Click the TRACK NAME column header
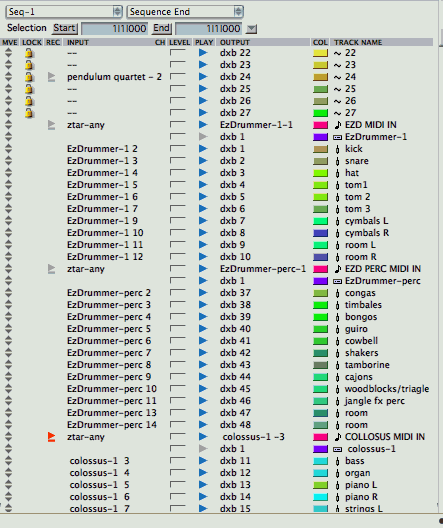The height and width of the screenshot is (528, 443). (358, 42)
